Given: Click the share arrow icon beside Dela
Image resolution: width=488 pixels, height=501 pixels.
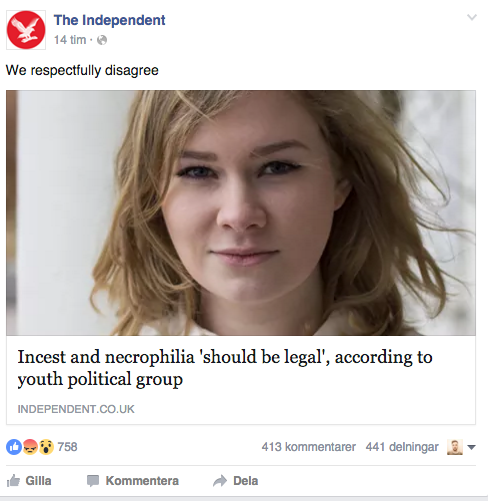Looking at the screenshot, I should pos(220,481).
